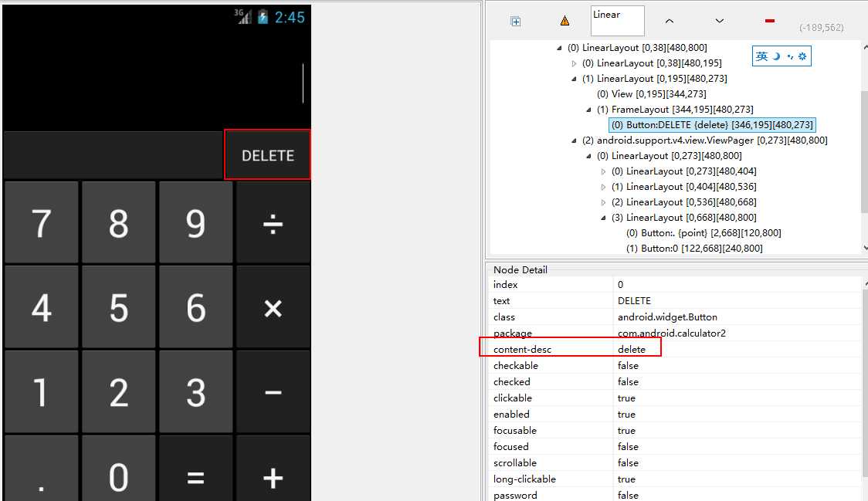Tap the multiply × key on the calculator
The image size is (868, 501).
pyautogui.click(x=273, y=307)
